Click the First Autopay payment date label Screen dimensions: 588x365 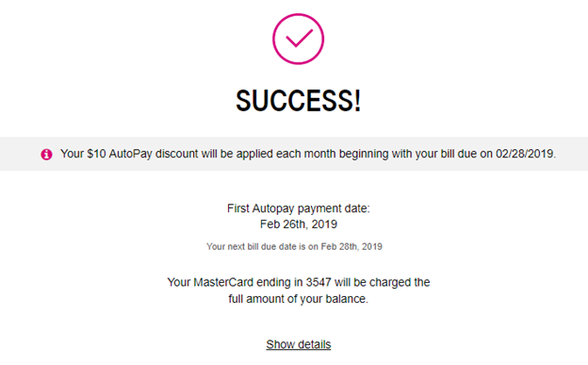(299, 208)
